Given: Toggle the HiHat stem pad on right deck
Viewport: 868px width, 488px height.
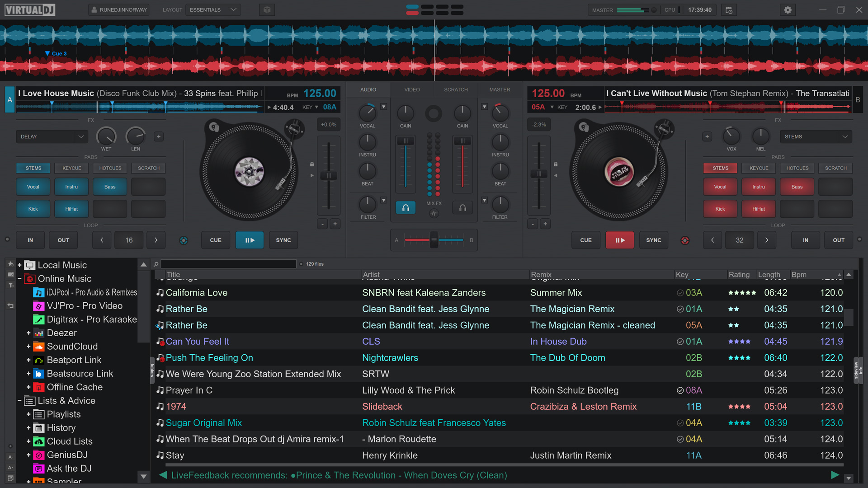Looking at the screenshot, I should (758, 209).
